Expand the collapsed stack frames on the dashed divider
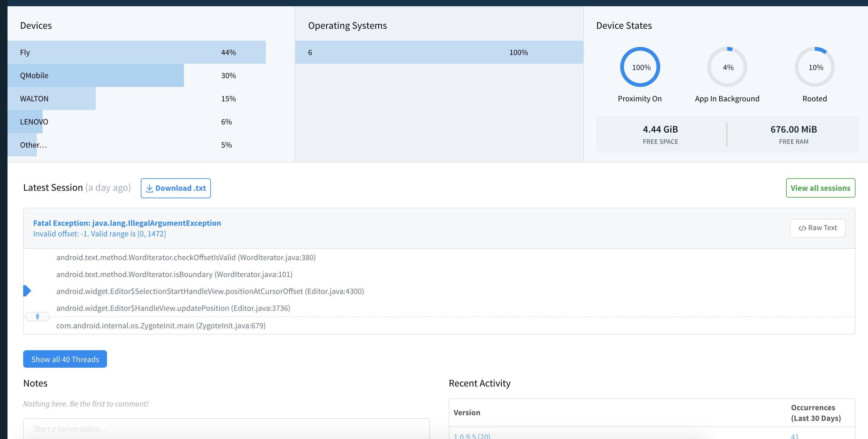Screen dimensions: 868x439 click(38, 316)
